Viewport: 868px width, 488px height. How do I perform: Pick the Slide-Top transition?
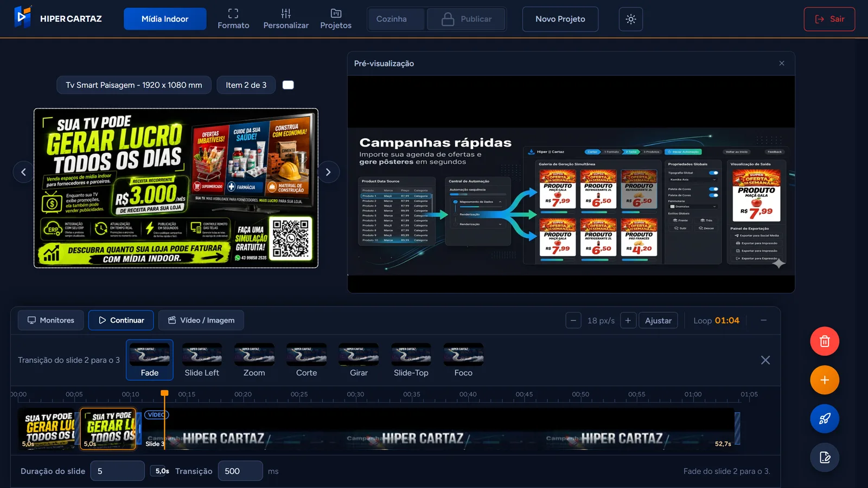pos(411,360)
